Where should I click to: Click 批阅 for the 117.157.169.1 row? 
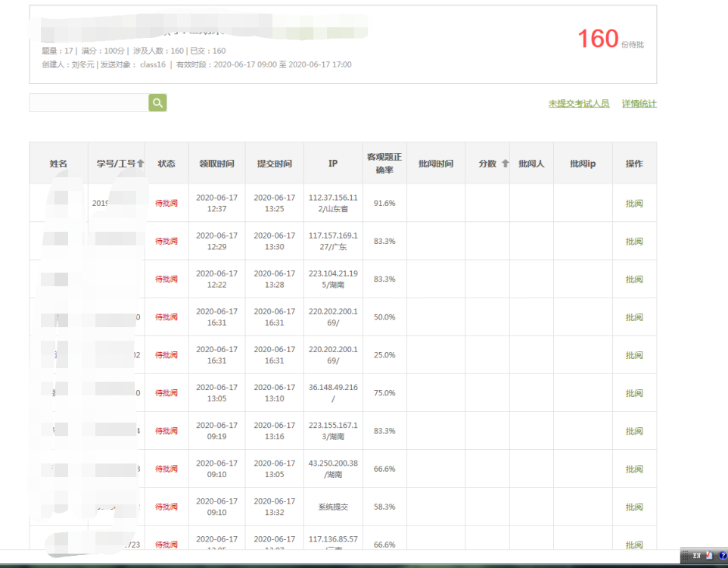(634, 242)
